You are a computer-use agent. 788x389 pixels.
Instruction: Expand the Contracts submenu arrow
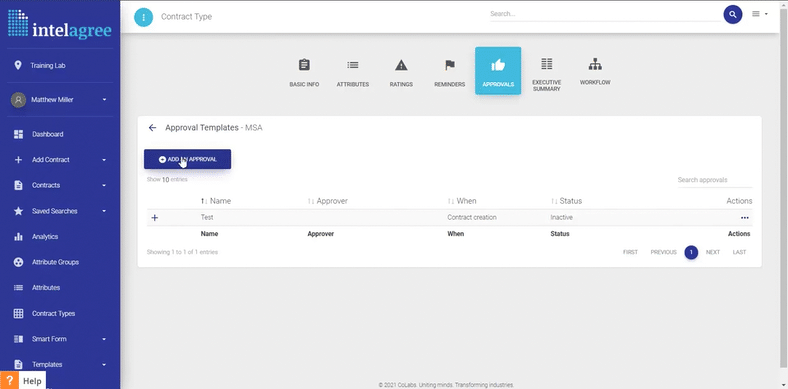pos(105,185)
